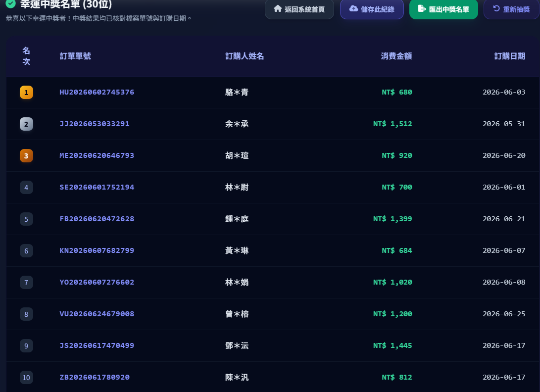This screenshot has width=540, height=392.
Task: Save this record with 儲存此紀錄
Action: pos(372,9)
